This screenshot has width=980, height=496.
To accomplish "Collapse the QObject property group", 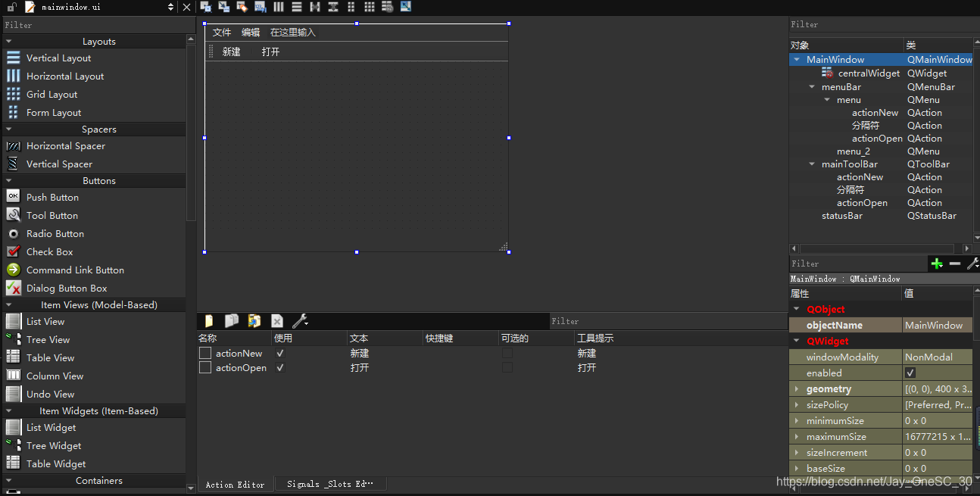I will click(x=797, y=309).
